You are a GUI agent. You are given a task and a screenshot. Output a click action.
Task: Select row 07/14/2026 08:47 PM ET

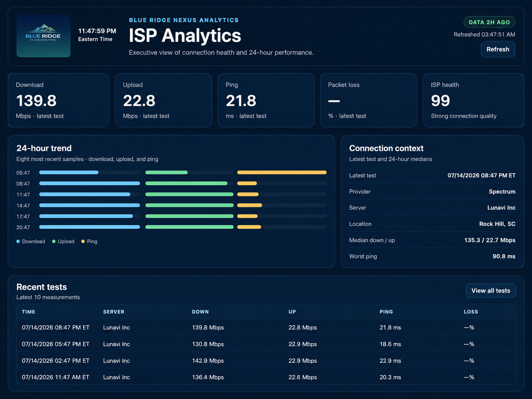point(266,327)
